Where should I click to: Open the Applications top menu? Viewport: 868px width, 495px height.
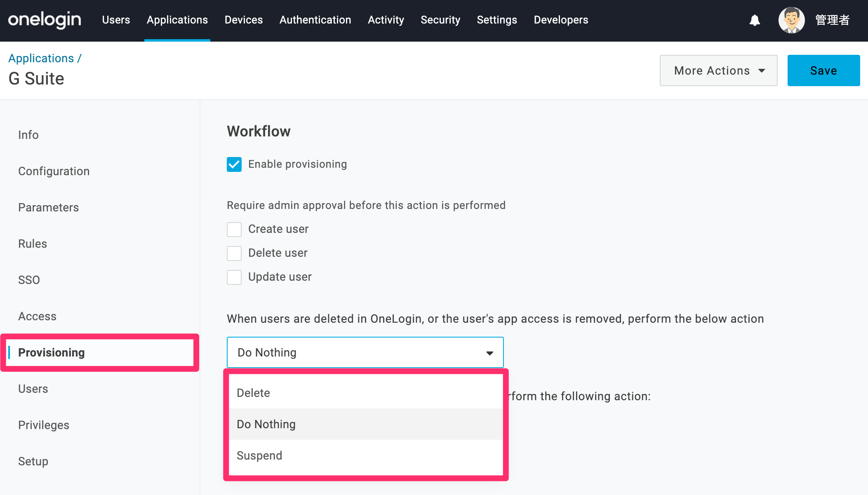tap(177, 20)
